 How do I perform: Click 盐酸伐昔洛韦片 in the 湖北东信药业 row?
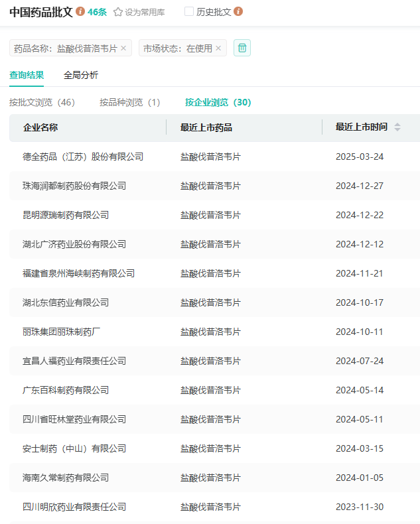(x=210, y=302)
